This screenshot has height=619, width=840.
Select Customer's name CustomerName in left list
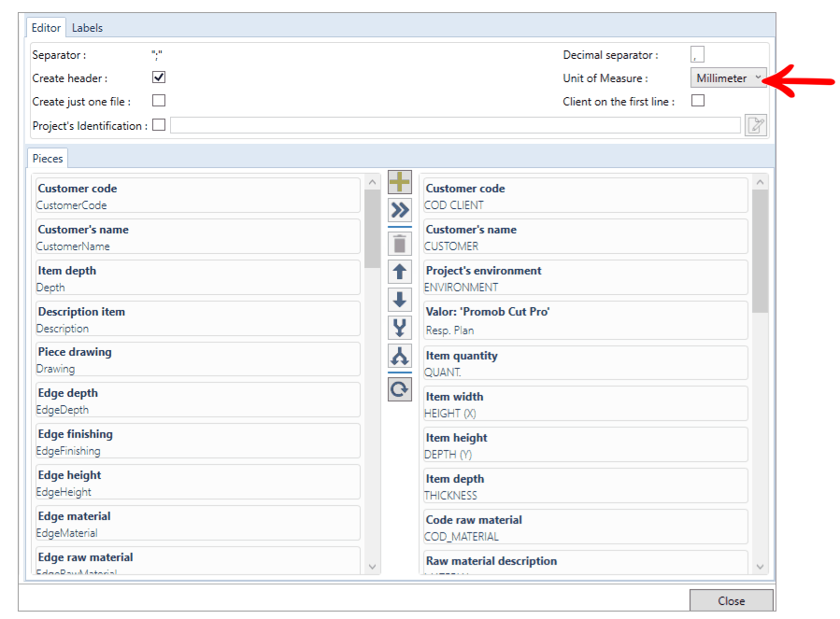point(198,237)
